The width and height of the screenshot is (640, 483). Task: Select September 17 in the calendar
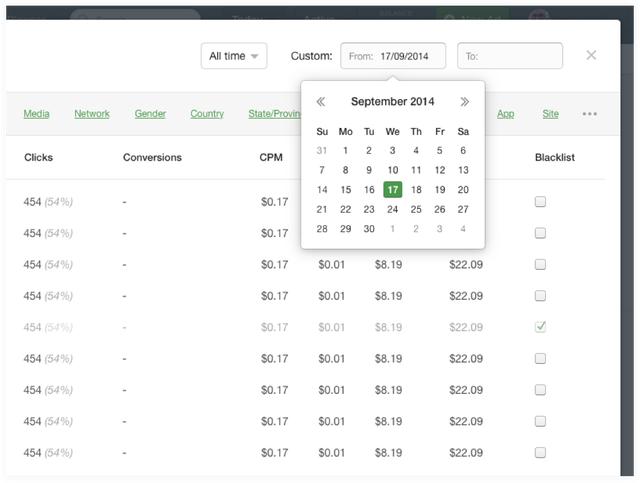(x=392, y=190)
